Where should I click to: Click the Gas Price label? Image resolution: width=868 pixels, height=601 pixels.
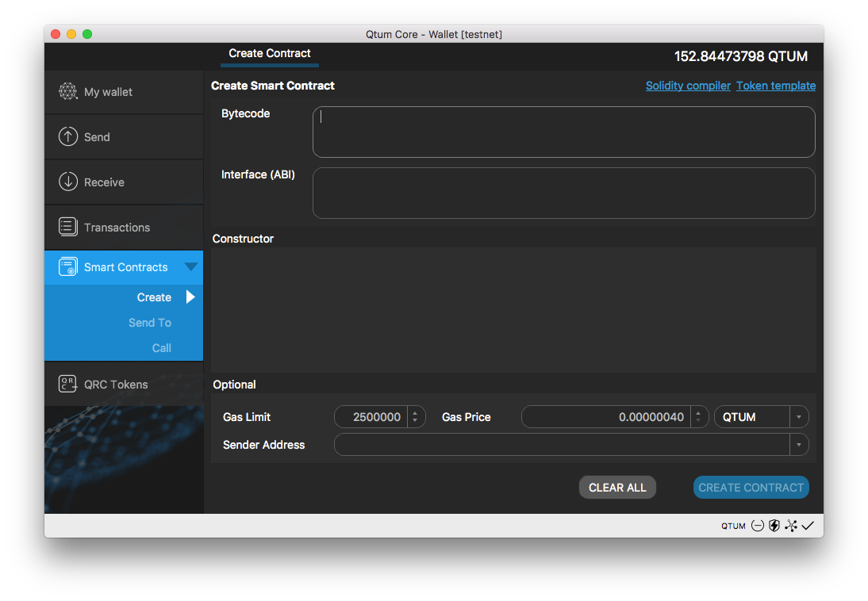coord(466,417)
